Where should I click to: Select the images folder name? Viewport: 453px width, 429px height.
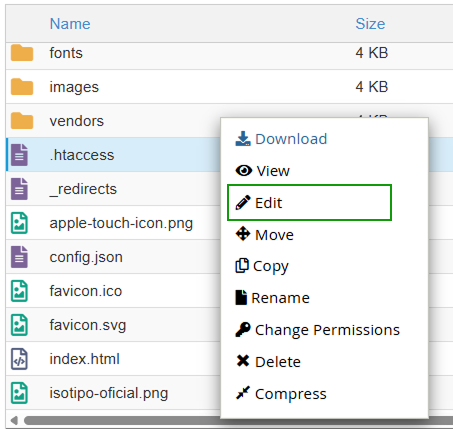point(74,87)
